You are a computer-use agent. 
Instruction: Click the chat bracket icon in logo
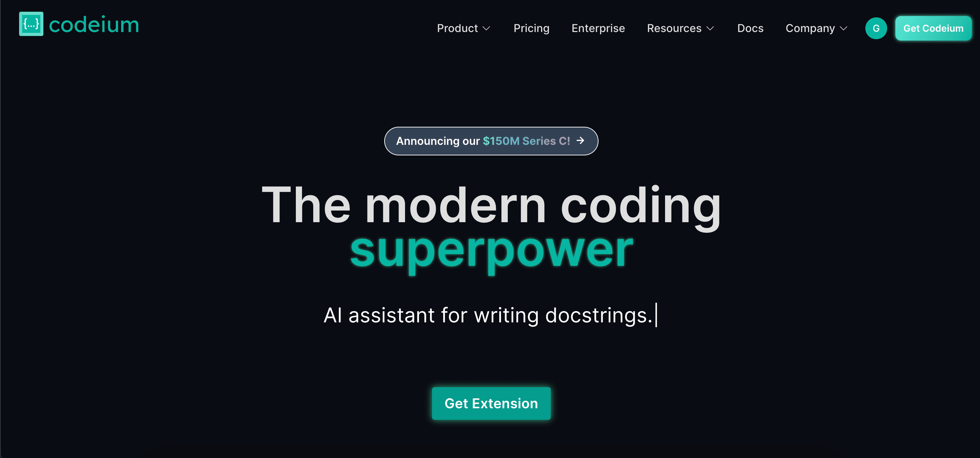[31, 24]
